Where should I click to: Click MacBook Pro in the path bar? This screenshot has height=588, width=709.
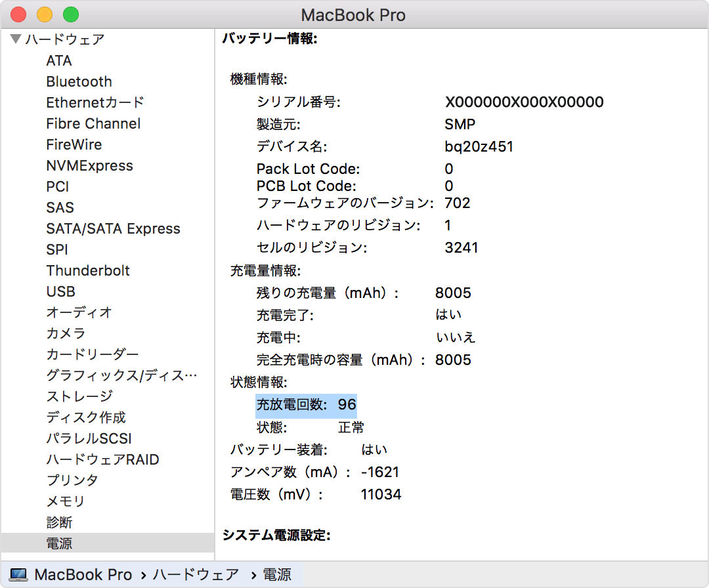(83, 575)
